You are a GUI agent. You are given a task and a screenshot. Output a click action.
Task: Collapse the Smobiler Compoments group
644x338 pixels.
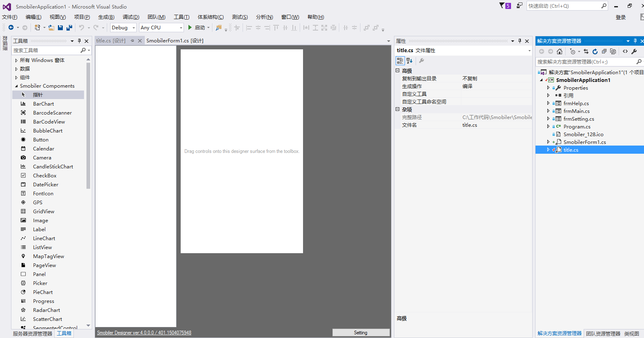click(x=16, y=86)
